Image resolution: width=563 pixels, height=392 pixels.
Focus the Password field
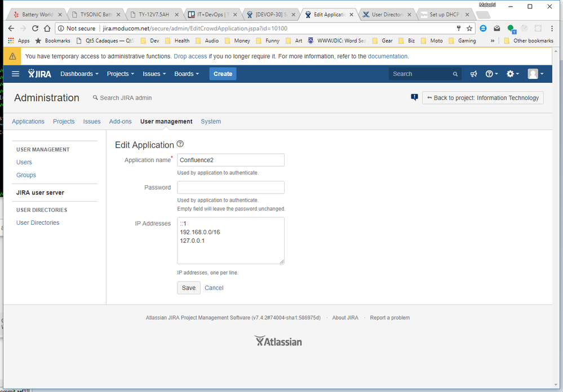point(231,188)
